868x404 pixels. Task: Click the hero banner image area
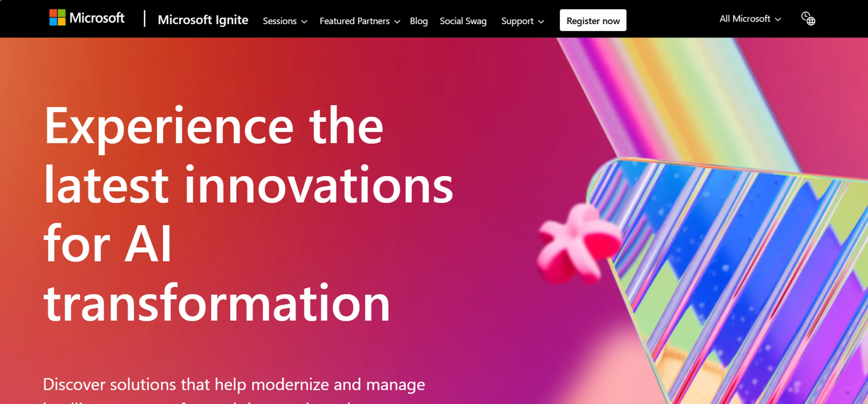434,221
